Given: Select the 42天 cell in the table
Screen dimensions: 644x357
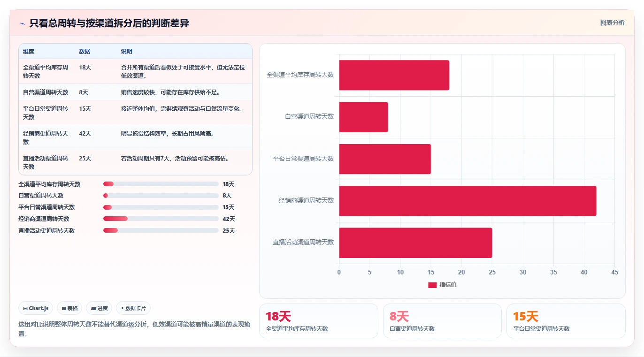Looking at the screenshot, I should [85, 134].
